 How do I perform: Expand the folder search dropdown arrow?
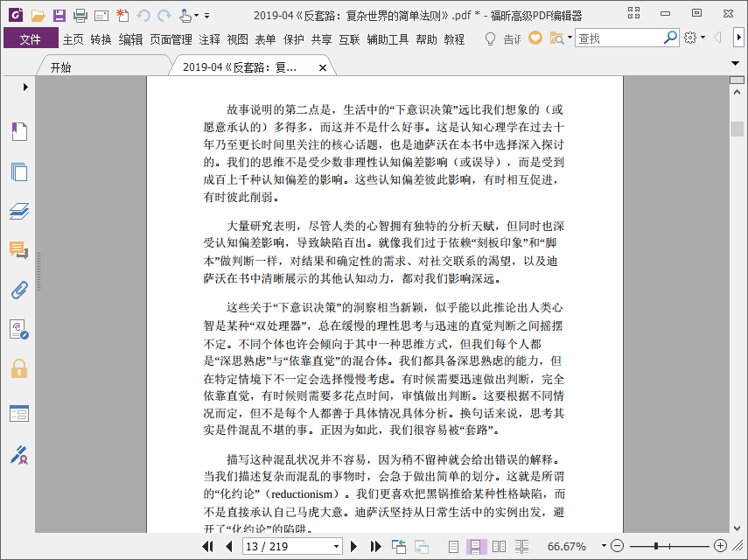[570, 38]
